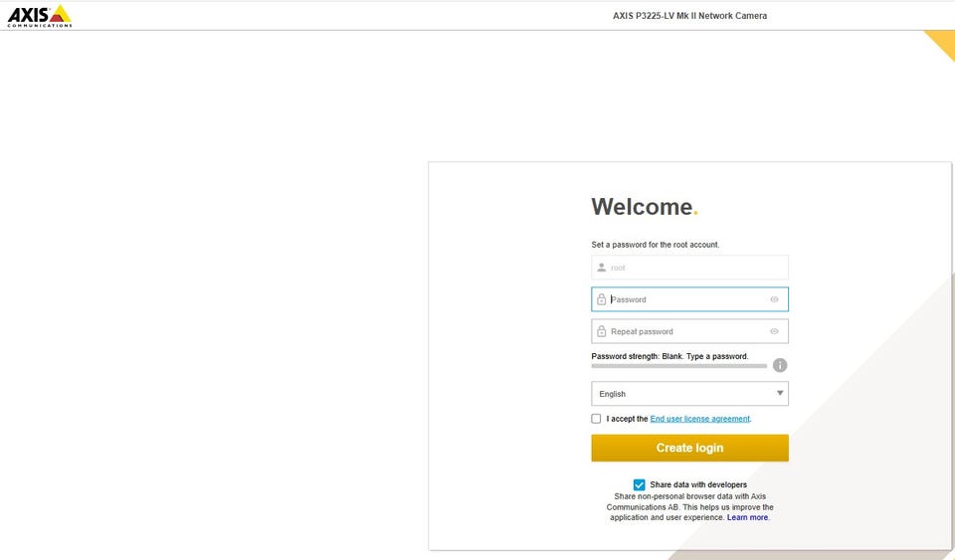
Task: Open the End user license agreement link
Action: (x=699, y=419)
